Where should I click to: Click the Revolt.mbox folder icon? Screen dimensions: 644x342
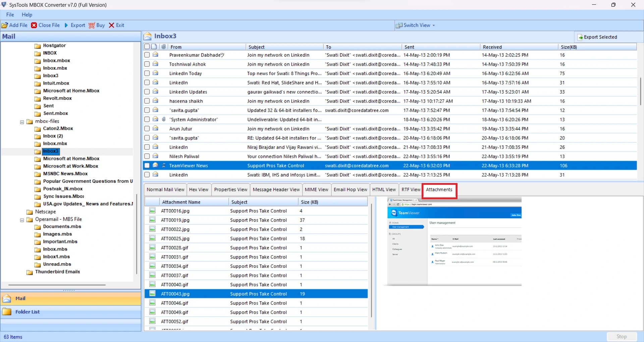click(38, 99)
